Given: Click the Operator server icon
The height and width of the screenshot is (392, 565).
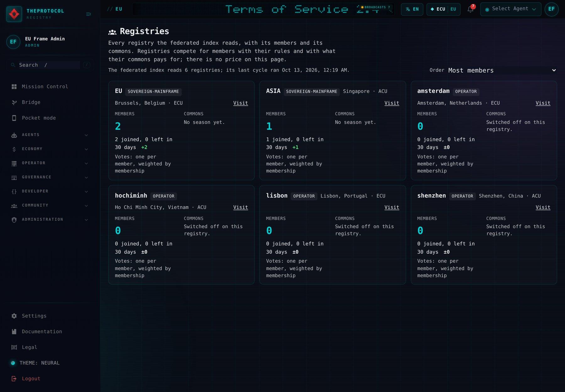Looking at the screenshot, I should [14, 163].
